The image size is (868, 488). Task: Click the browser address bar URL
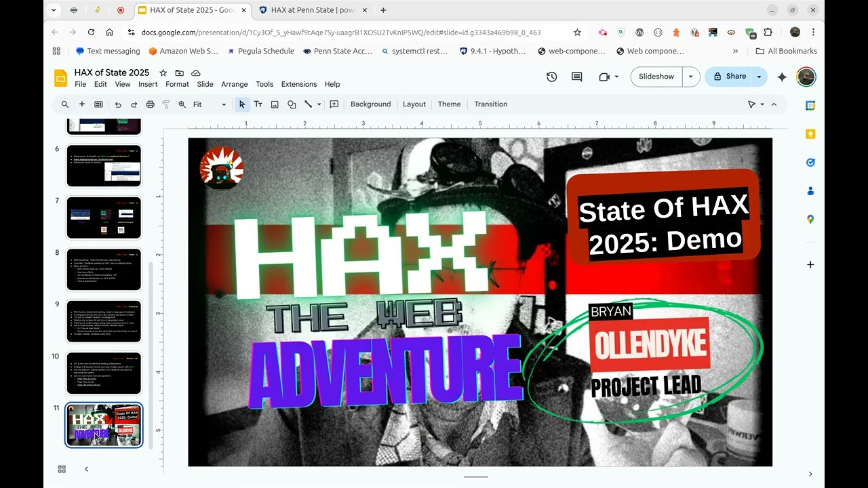point(341,32)
